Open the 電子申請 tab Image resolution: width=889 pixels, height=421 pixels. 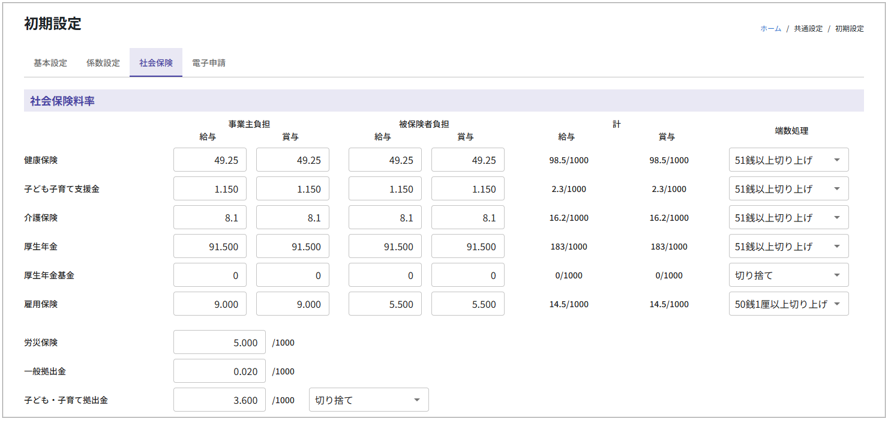pyautogui.click(x=209, y=63)
